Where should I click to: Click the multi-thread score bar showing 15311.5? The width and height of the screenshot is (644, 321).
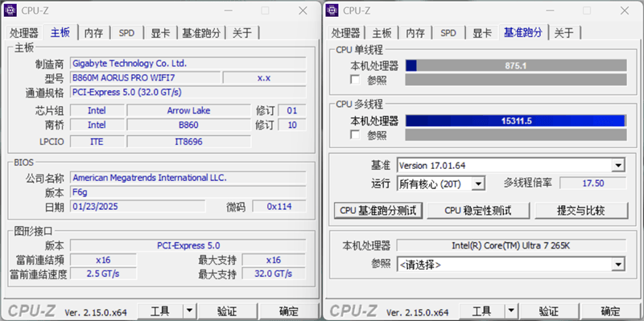(x=516, y=121)
